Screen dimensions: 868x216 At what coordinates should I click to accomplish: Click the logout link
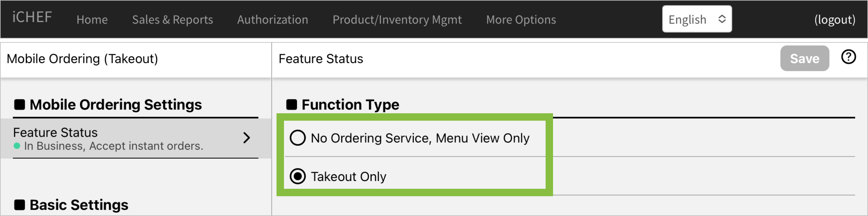pos(834,19)
